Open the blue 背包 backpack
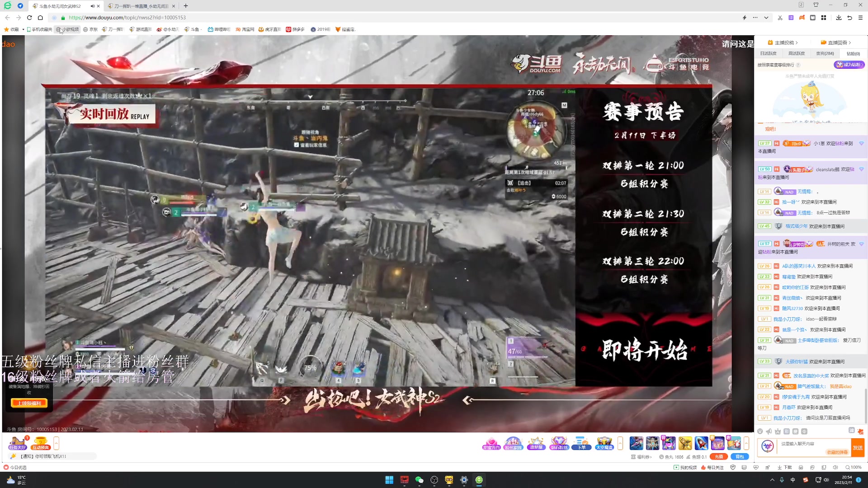868x488 pixels. pos(740,457)
